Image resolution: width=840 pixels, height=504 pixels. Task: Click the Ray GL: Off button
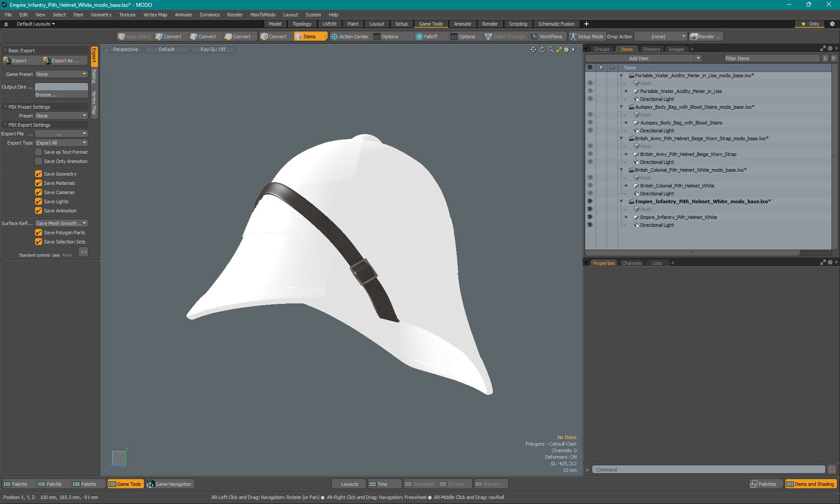click(x=213, y=49)
